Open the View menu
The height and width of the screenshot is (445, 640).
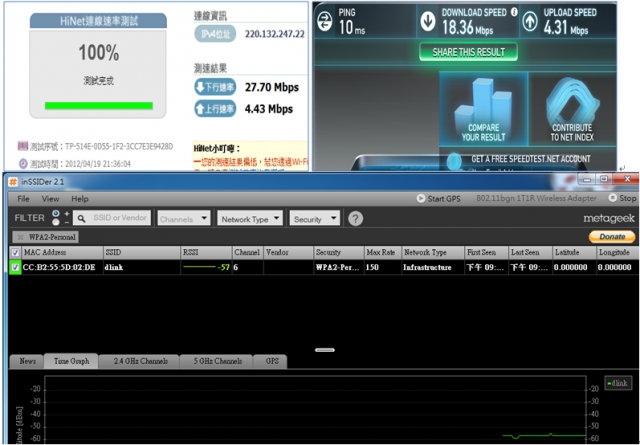click(50, 199)
